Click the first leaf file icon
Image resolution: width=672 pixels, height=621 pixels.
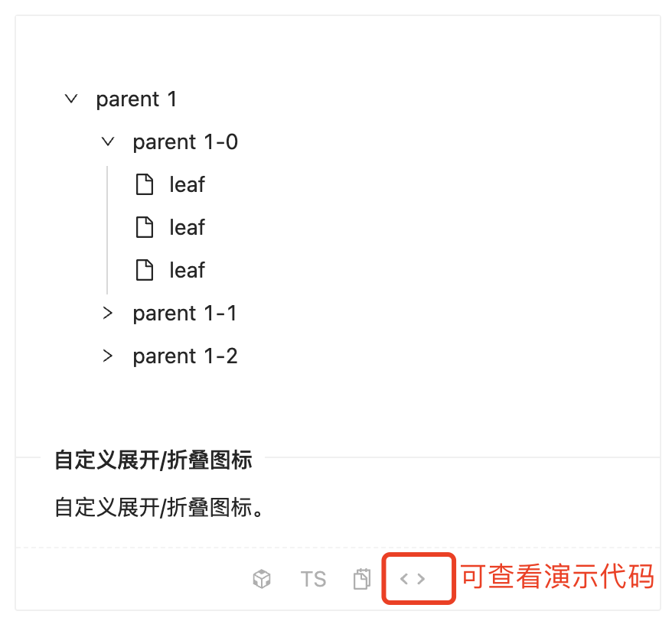(145, 184)
